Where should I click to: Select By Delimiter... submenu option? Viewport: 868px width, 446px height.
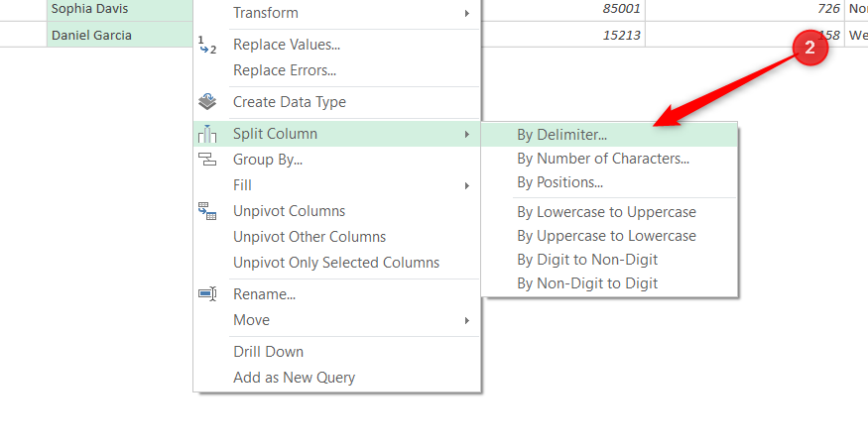point(609,135)
